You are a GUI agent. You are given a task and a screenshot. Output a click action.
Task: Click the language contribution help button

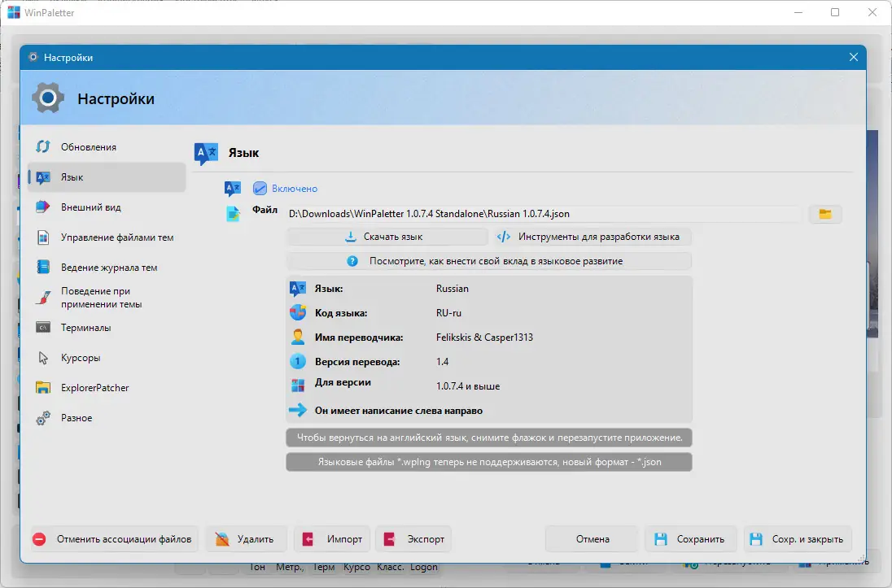489,261
